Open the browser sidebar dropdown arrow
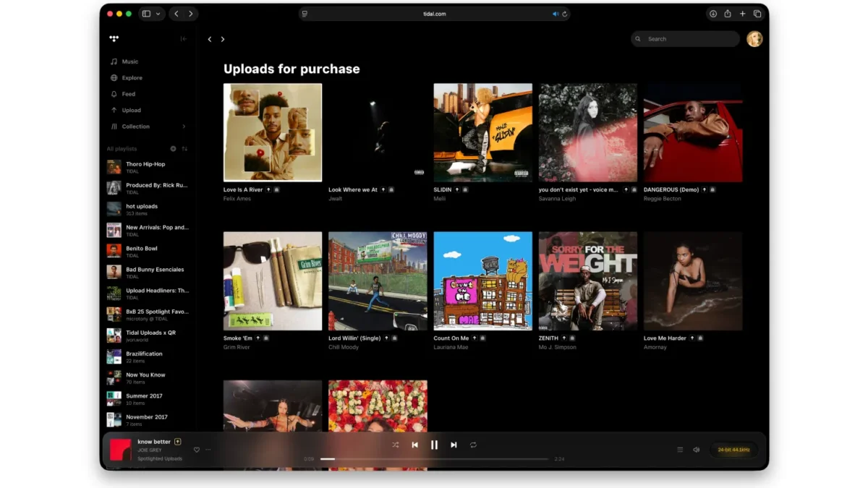The image size is (868, 488). tap(158, 14)
